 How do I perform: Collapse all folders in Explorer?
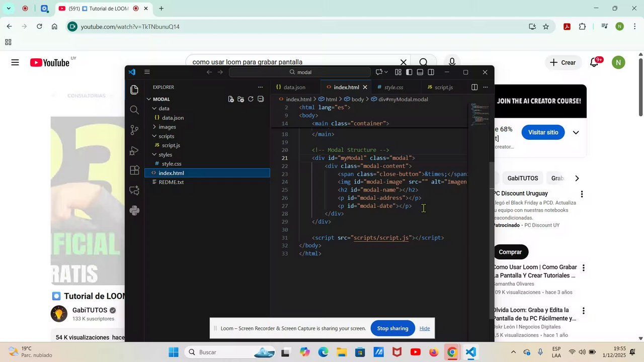261,99
